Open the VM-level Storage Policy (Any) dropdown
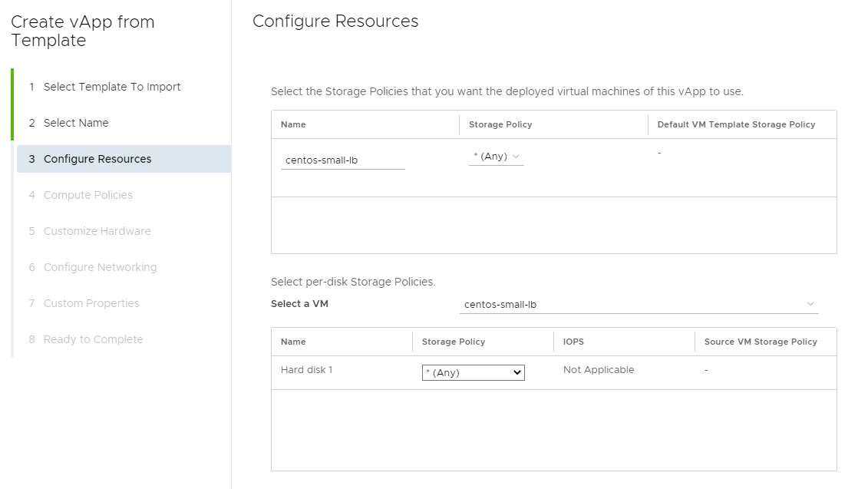The width and height of the screenshot is (868, 489). click(496, 157)
